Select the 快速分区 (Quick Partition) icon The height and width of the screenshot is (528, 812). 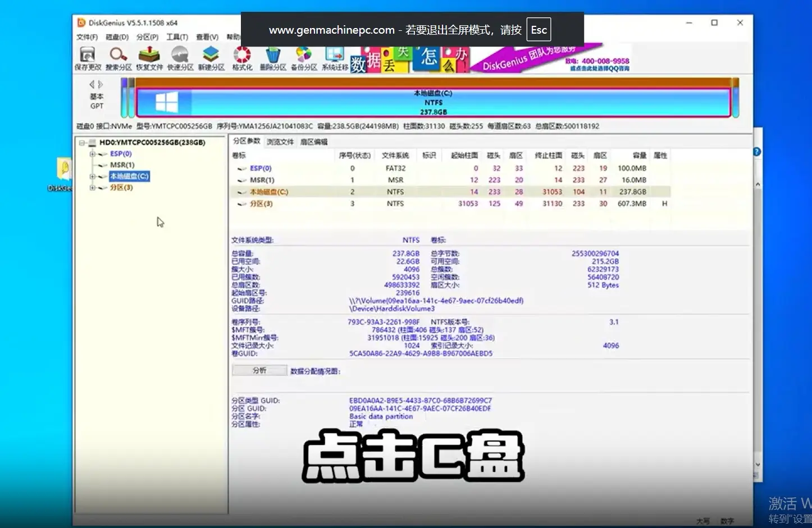(x=180, y=58)
